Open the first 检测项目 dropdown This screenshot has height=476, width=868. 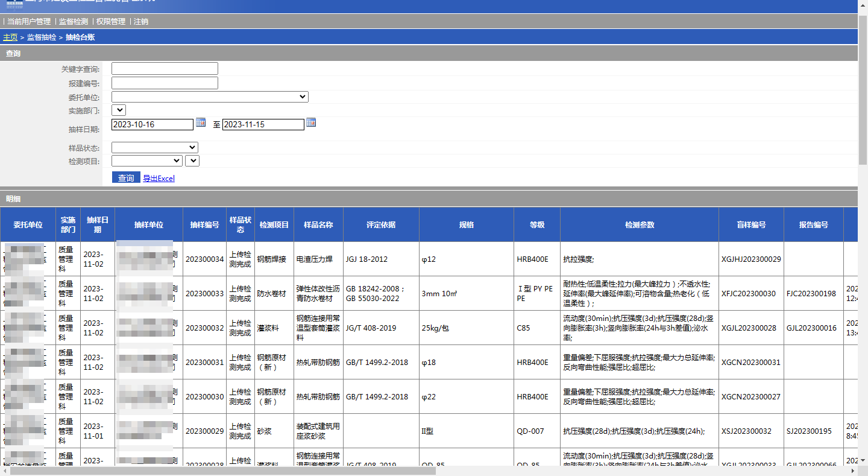click(147, 160)
